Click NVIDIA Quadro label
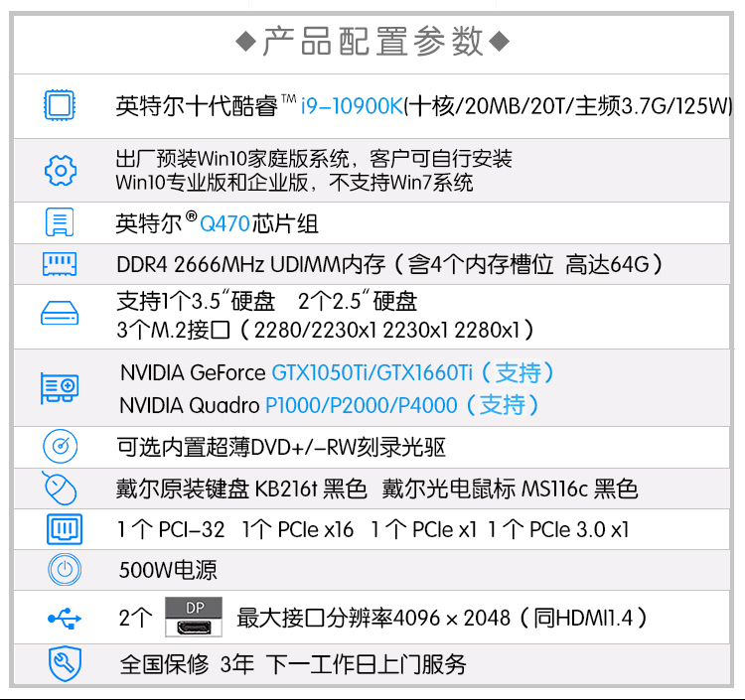 (x=190, y=405)
